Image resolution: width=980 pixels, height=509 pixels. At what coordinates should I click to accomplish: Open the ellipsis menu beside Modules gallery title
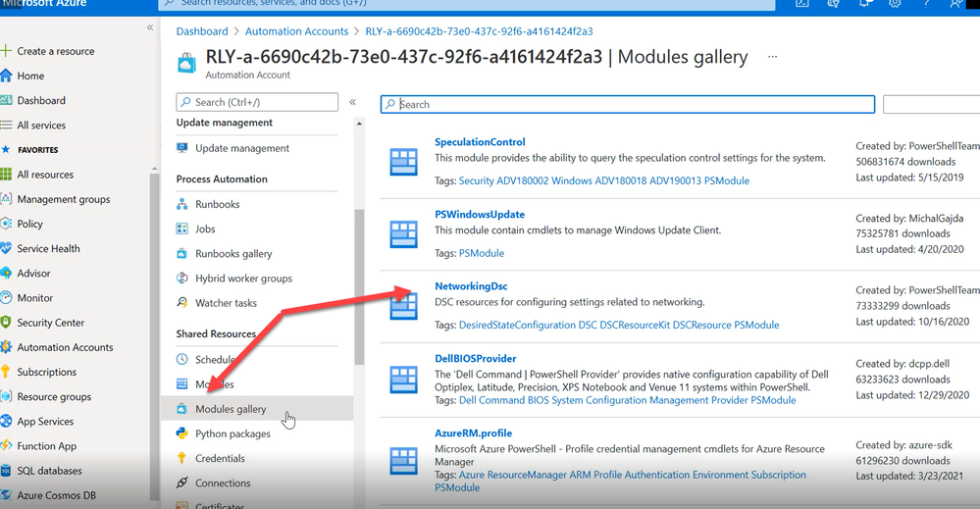[772, 57]
